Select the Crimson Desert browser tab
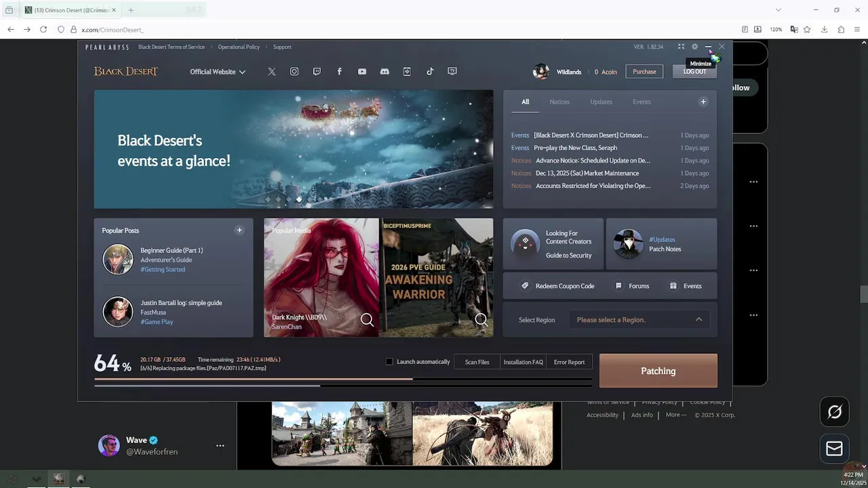This screenshot has width=868, height=488. tap(70, 10)
